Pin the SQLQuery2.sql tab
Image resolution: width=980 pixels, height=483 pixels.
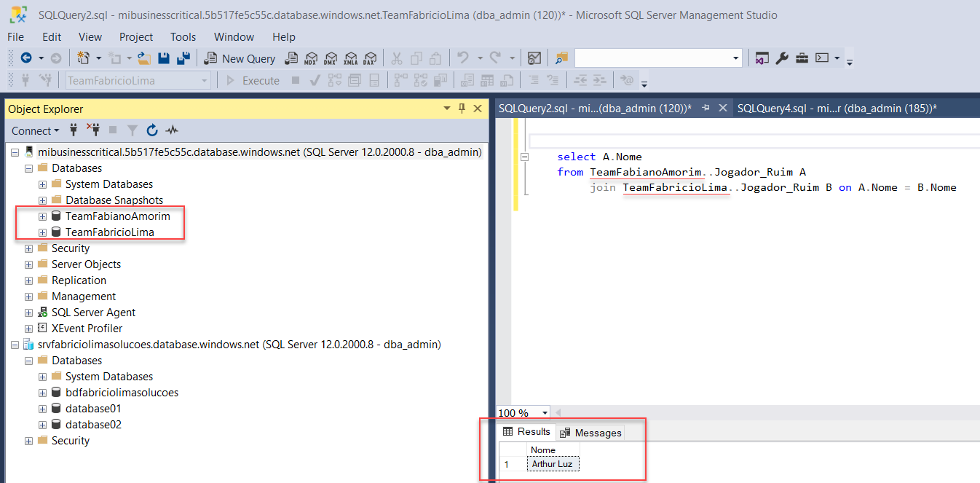coord(705,108)
